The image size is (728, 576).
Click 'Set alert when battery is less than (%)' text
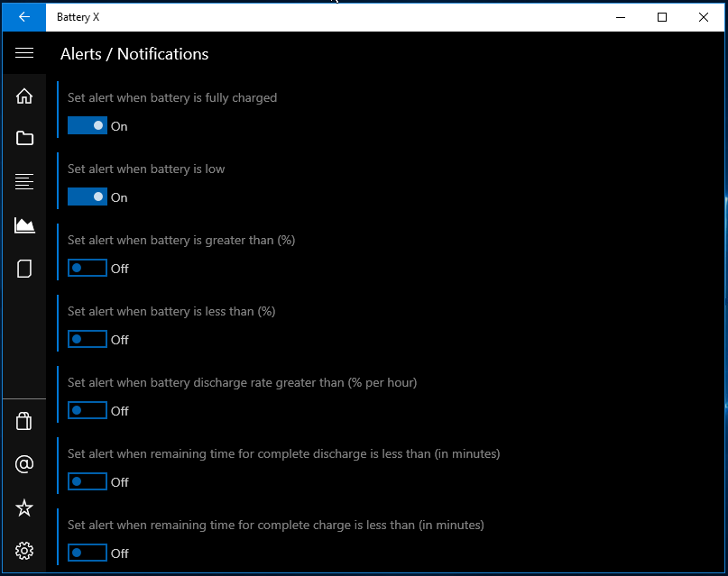[x=171, y=312]
